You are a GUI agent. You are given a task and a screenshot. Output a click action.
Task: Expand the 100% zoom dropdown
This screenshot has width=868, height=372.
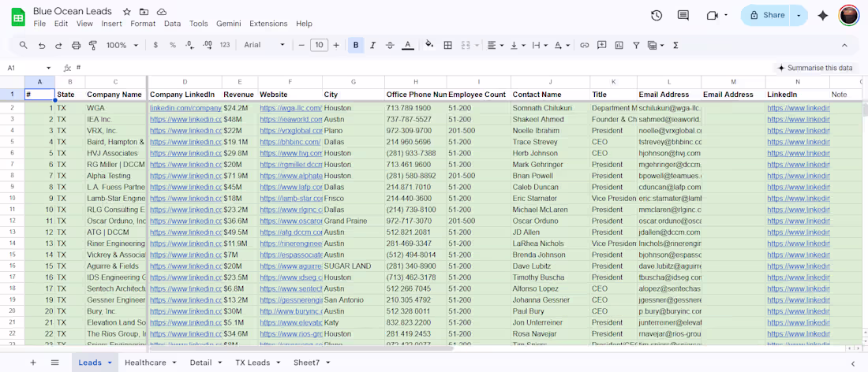[122, 46]
